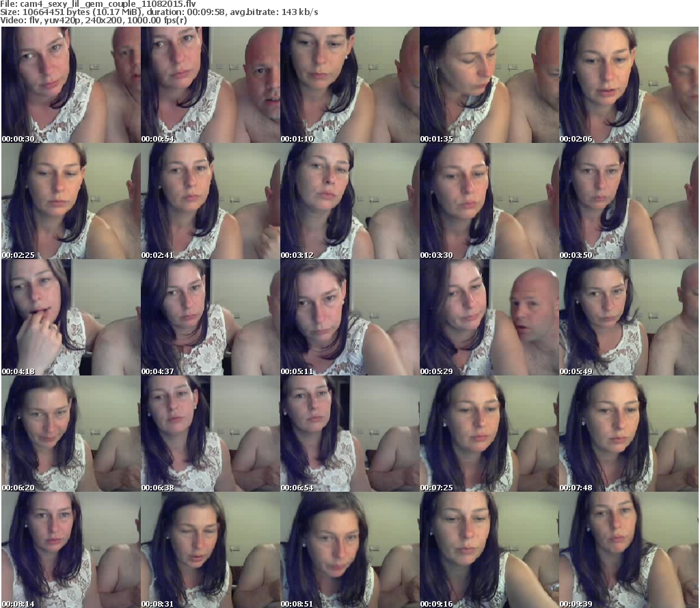Open the frame at 00:01:35
This screenshot has height=608, width=700.
489,85
